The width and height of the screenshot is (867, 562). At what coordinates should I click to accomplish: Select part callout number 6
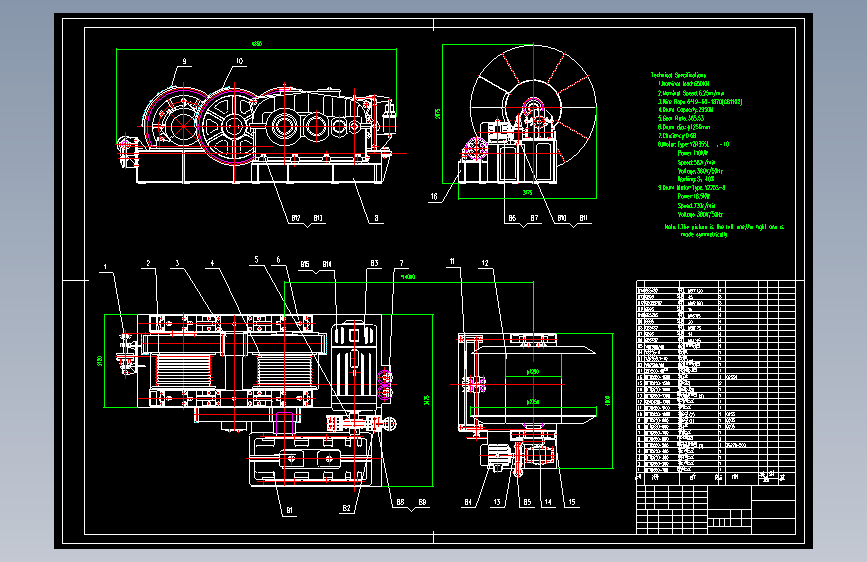(x=278, y=259)
